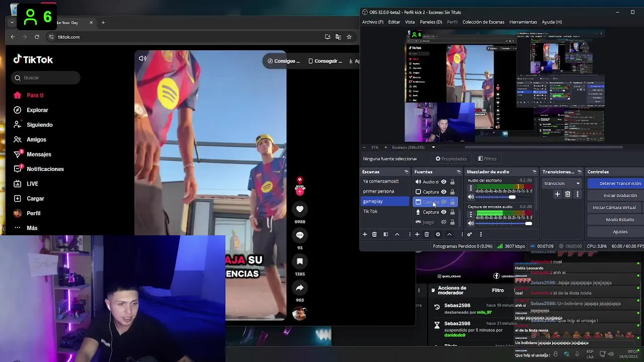Open the transicion dropdown in Transiciones
644x362 pixels.
point(562,184)
